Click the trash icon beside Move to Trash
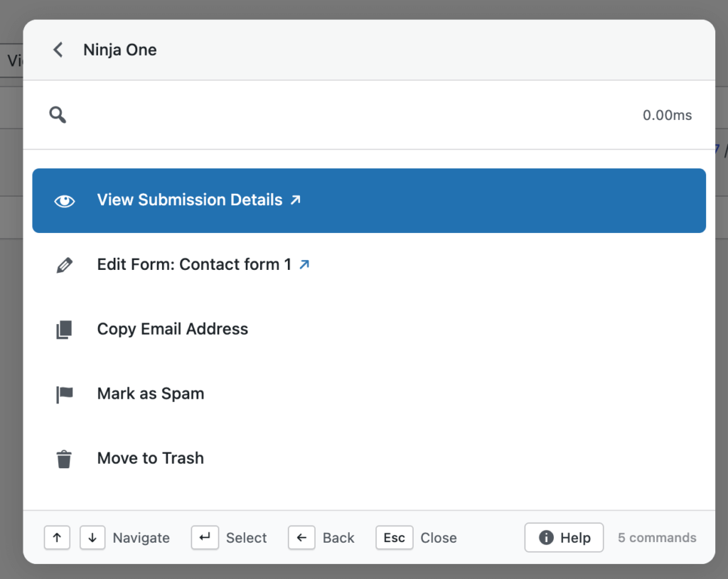 [x=65, y=458]
